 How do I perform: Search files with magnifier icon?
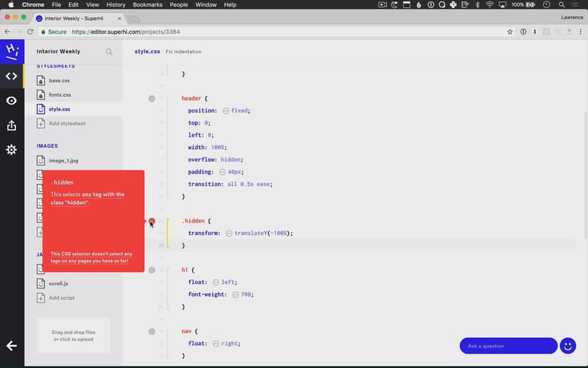pos(109,52)
